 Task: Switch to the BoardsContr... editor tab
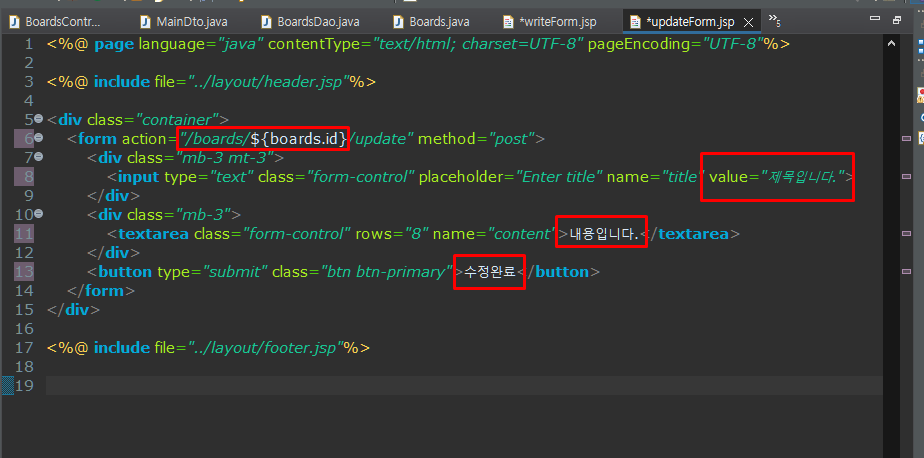coord(55,22)
